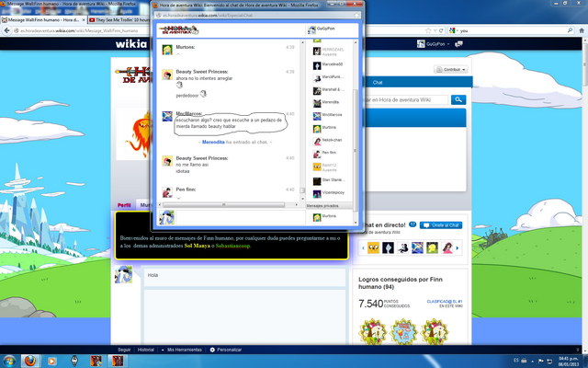The height and width of the screenshot is (368, 588).
Task: Select Stan Stanle... in chat user list
Action: point(329,180)
